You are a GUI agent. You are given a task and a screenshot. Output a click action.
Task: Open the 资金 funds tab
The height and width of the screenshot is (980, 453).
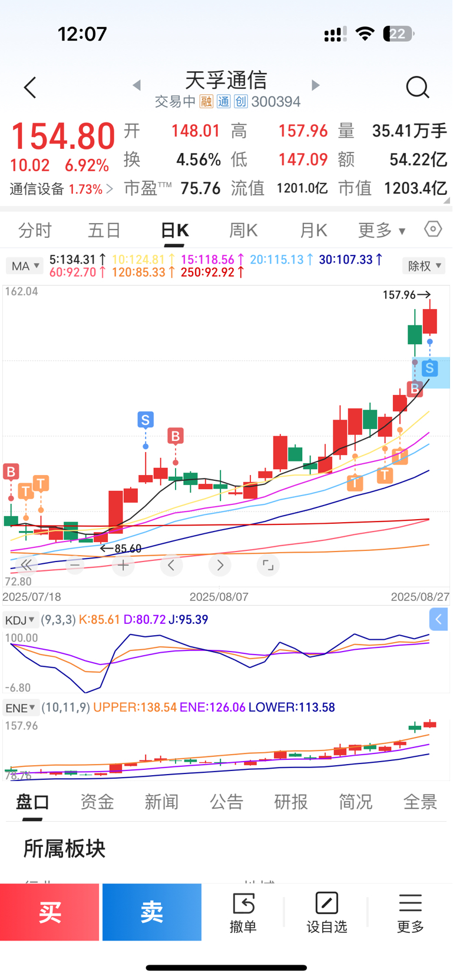(x=97, y=802)
